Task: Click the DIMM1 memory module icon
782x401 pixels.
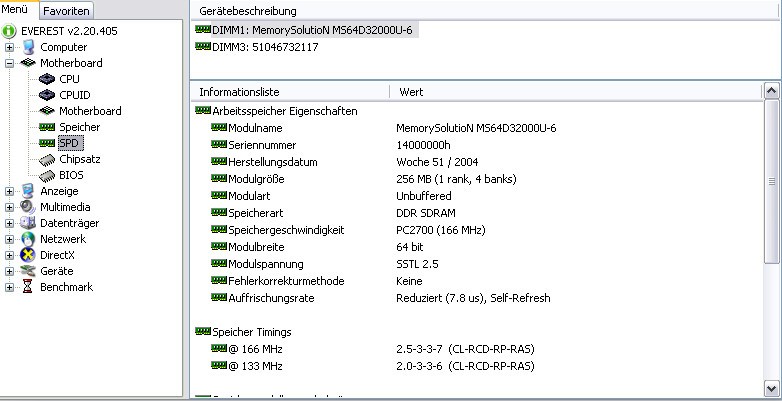Action: [203, 29]
